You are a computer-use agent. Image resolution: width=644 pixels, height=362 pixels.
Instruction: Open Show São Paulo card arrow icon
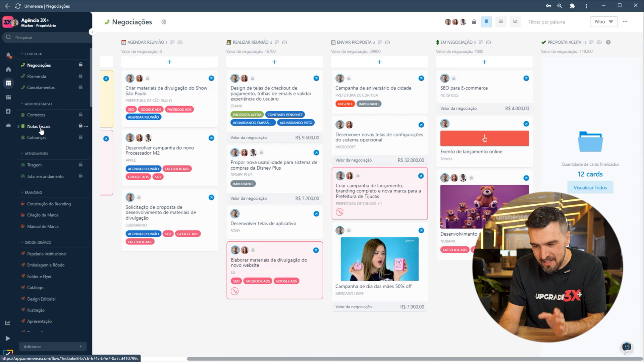click(x=211, y=78)
